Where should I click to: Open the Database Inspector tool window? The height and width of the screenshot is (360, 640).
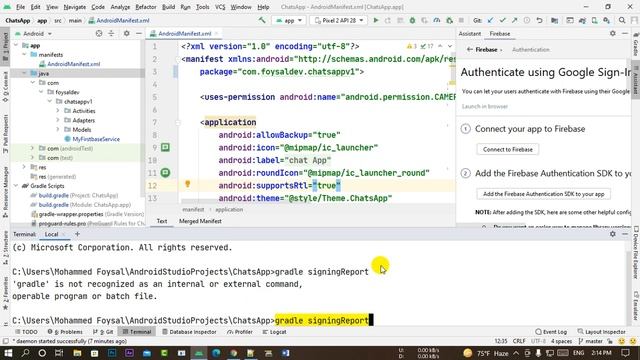189,332
